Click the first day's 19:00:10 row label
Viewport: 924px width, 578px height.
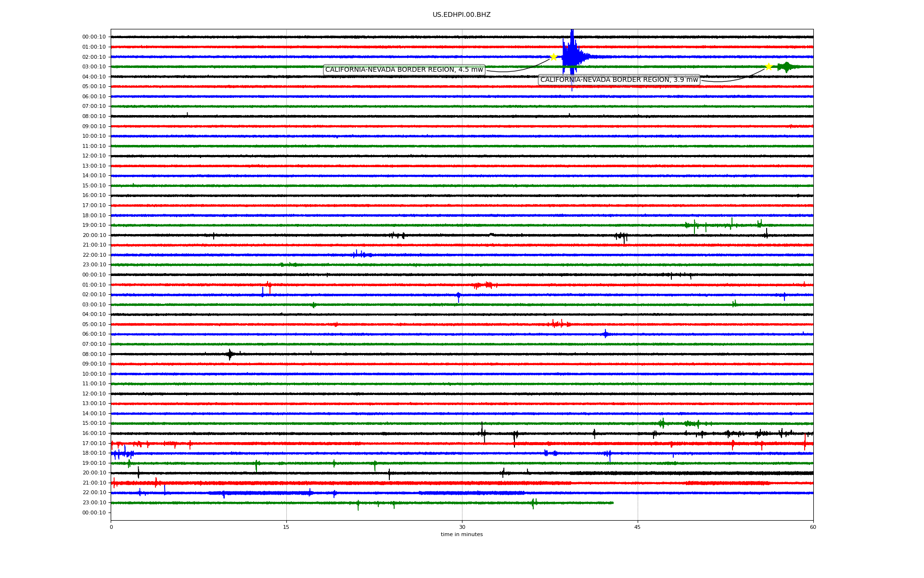[94, 225]
